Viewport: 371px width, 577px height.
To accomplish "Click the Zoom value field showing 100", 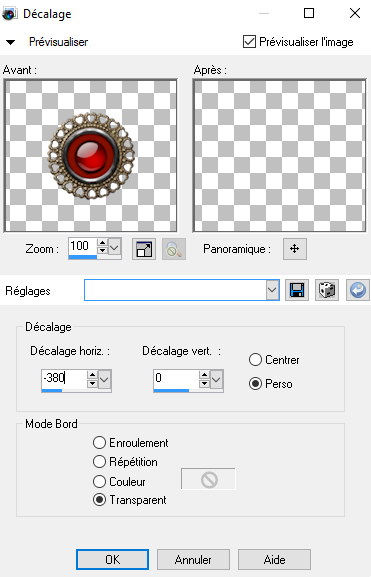I will (x=82, y=246).
